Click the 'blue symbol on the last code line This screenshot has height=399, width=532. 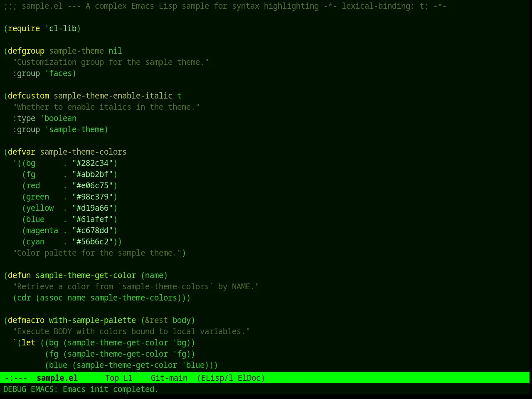pos(193,365)
